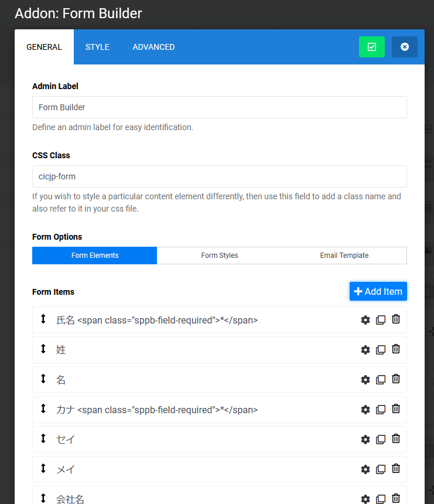Show the Form Styles options
The width and height of the screenshot is (434, 504).
click(x=220, y=256)
